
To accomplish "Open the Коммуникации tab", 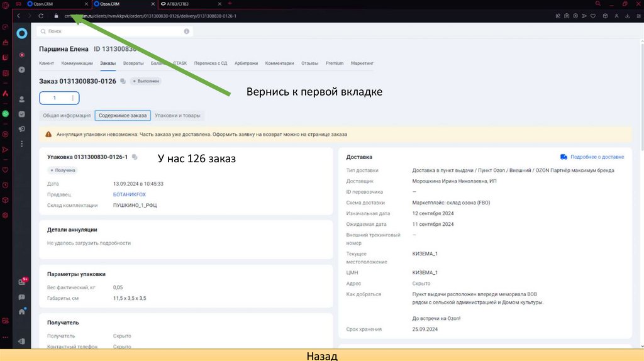I will 77,64.
